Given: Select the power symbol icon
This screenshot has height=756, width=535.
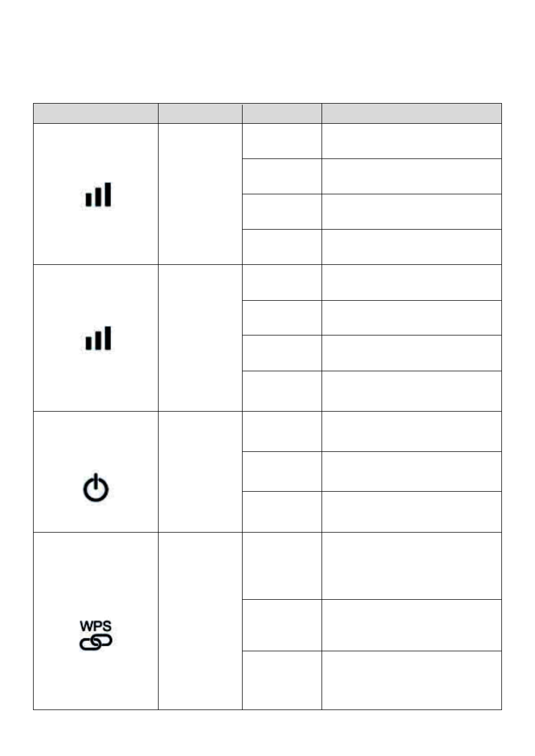Looking at the screenshot, I should [96, 487].
